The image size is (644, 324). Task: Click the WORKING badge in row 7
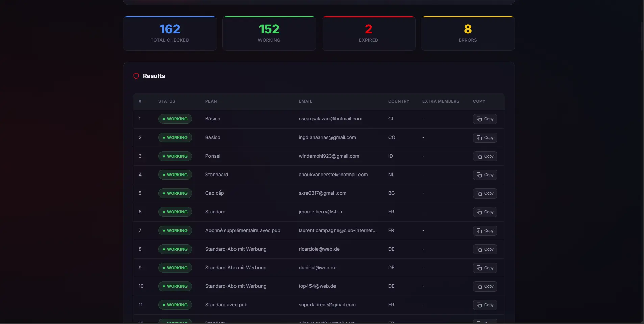175,231
